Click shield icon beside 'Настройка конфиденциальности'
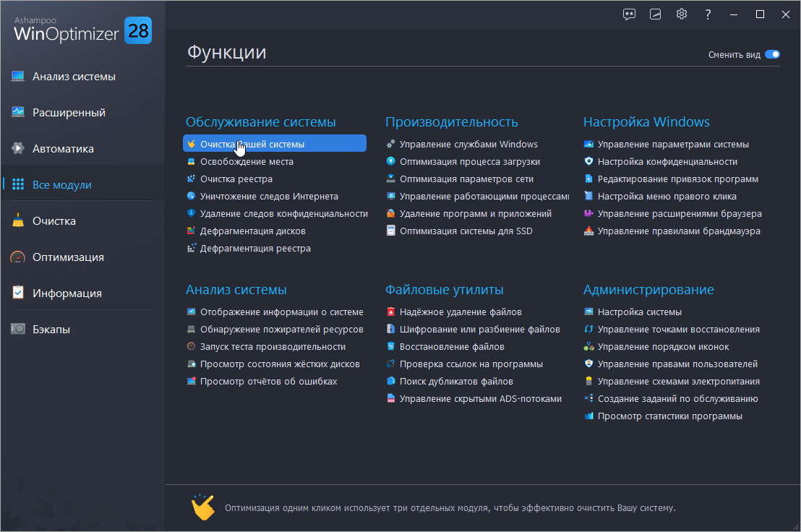801x532 pixels. pyautogui.click(x=588, y=160)
